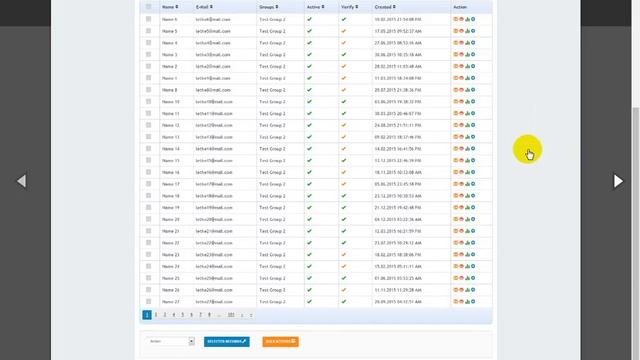Click the Test Group 2 cell of Name 15

280,160
